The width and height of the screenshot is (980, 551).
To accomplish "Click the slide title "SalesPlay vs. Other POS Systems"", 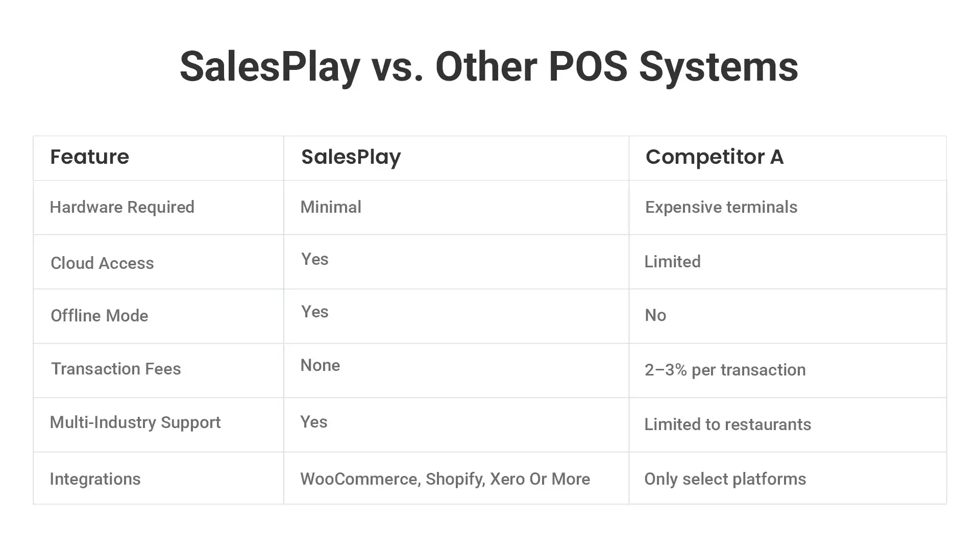I will click(489, 67).
